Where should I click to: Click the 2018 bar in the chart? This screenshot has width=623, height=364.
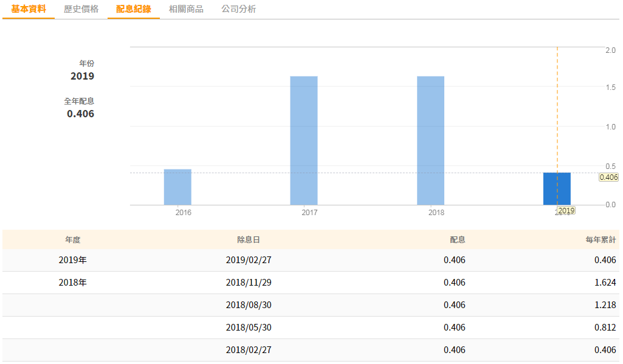point(430,140)
